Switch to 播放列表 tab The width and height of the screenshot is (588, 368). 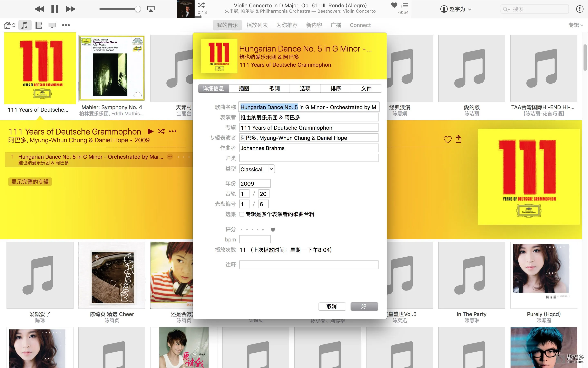click(257, 25)
